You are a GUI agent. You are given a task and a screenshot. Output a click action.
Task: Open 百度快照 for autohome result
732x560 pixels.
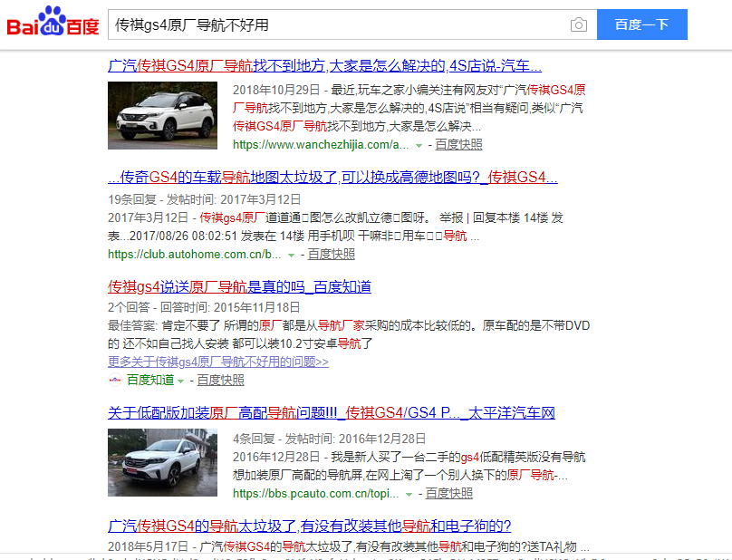click(331, 255)
